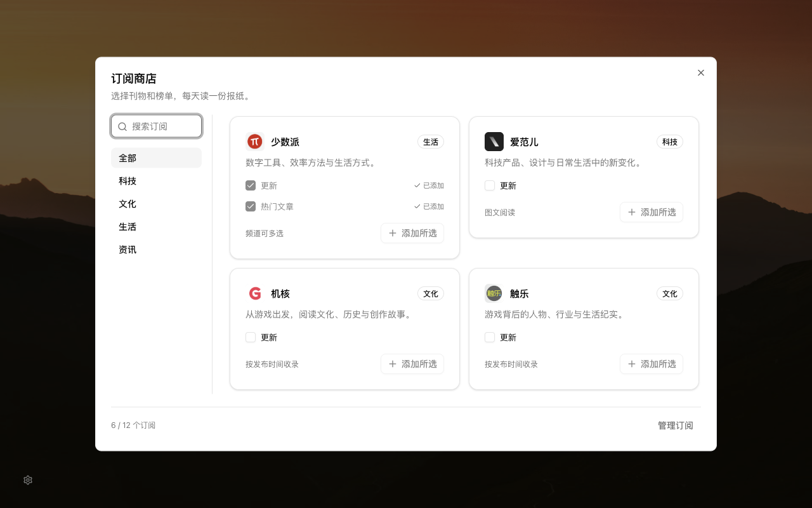Click the 文化 tag on 触乐 card

click(x=670, y=293)
